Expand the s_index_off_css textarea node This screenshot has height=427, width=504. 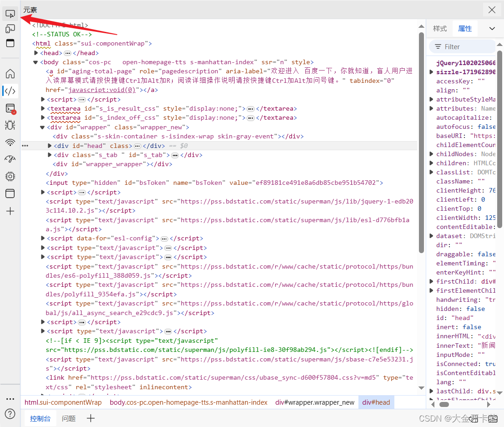[x=43, y=118]
